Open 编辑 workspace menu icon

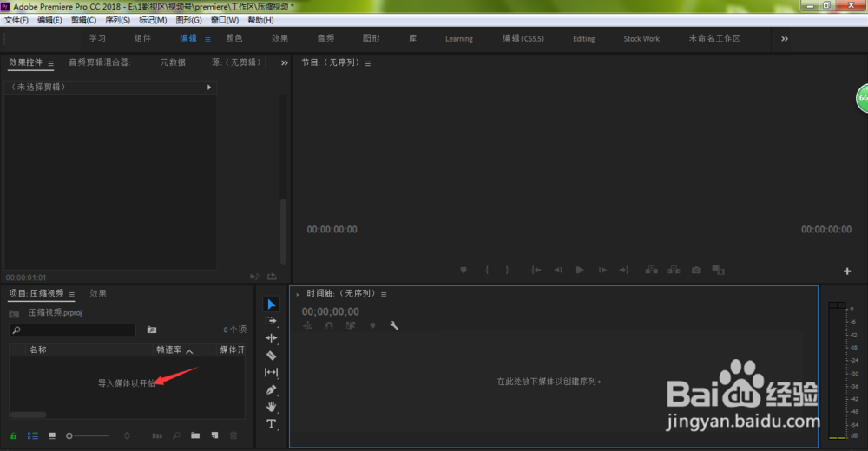pyautogui.click(x=208, y=40)
